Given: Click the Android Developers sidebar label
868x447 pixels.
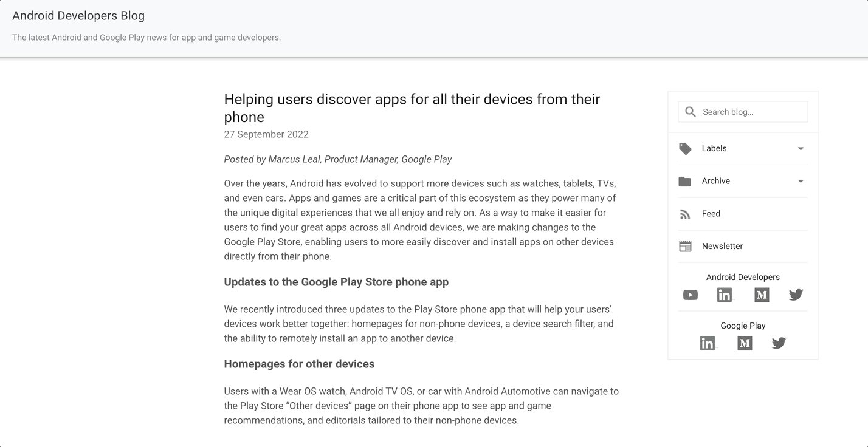Looking at the screenshot, I should 743,277.
